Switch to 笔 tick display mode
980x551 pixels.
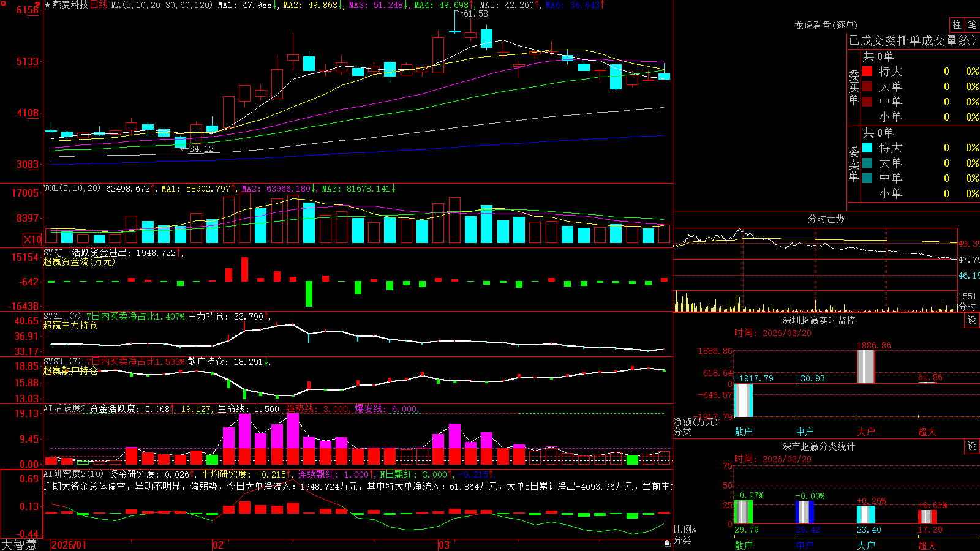[x=972, y=24]
